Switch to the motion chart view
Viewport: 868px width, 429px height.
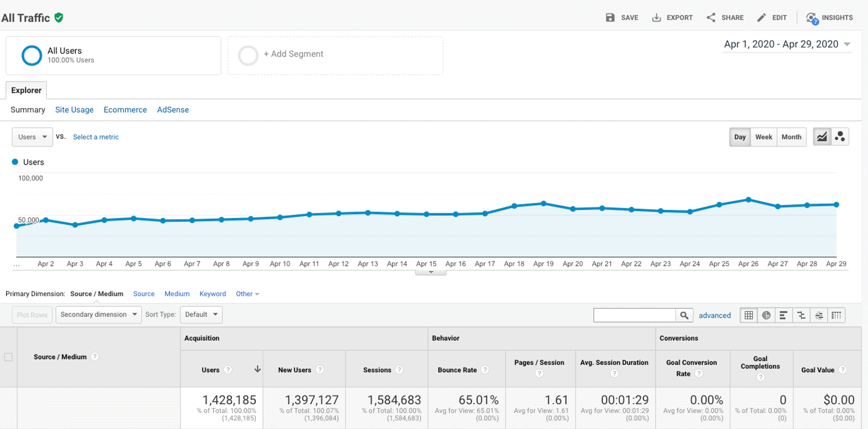pyautogui.click(x=840, y=137)
